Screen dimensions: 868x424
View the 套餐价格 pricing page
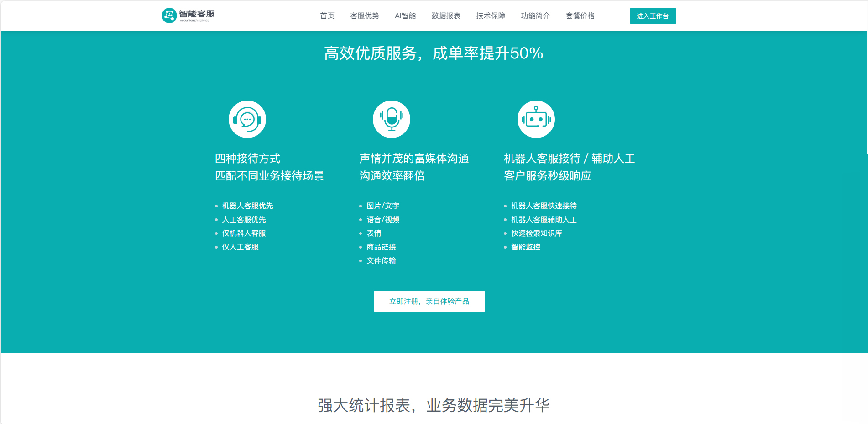tap(580, 16)
